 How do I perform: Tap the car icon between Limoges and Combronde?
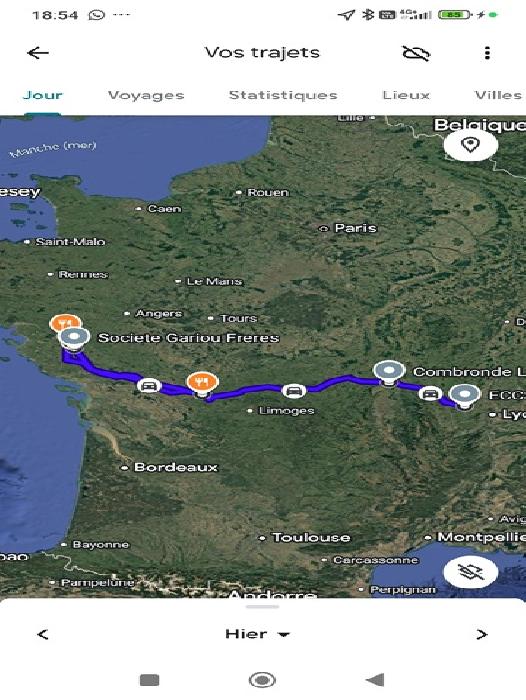point(294,391)
